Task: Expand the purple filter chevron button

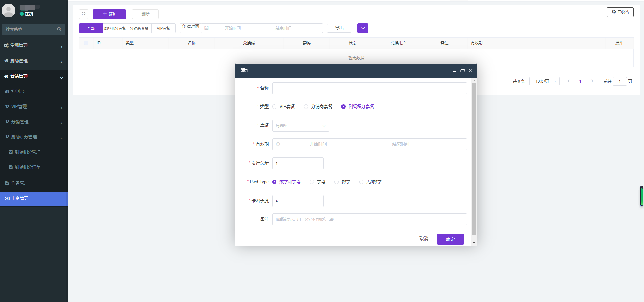Action: tap(363, 28)
